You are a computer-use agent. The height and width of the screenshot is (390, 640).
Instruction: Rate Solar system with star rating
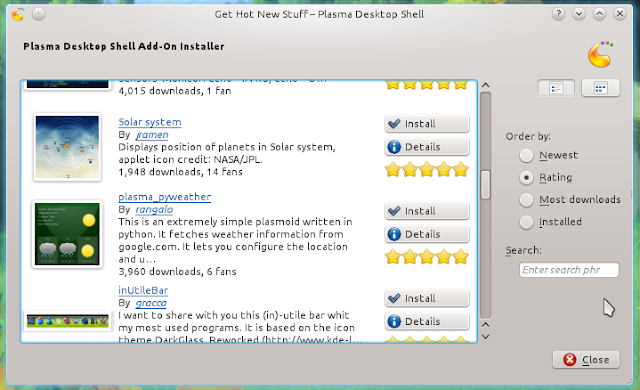click(x=427, y=169)
